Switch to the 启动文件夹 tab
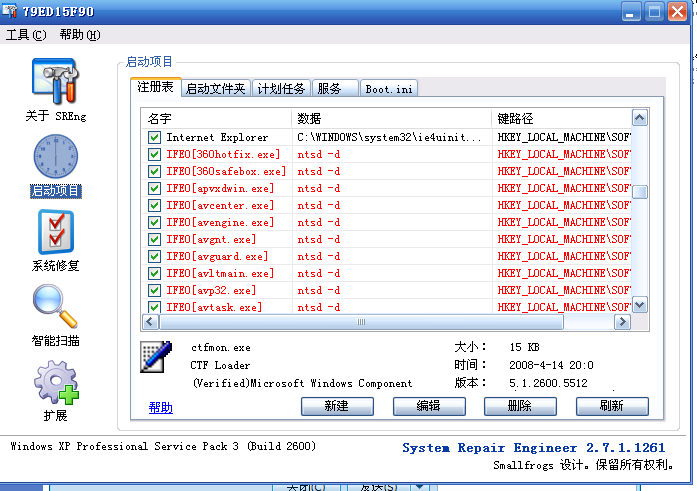 point(216,88)
